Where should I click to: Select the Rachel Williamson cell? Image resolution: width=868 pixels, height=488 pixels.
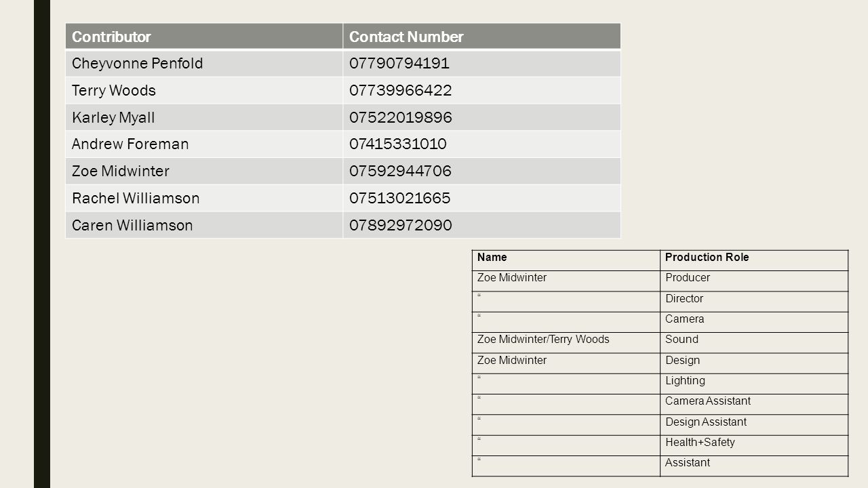pyautogui.click(x=204, y=198)
